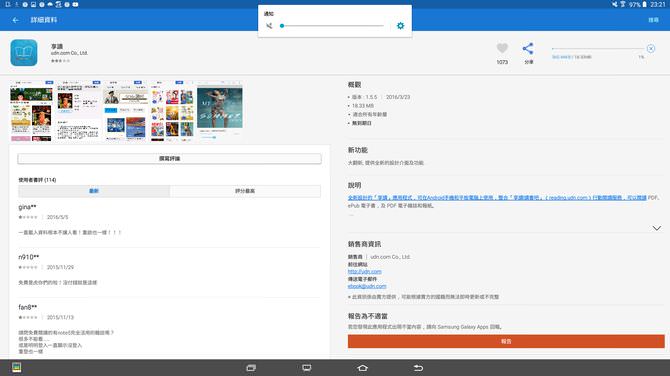Open the gallery icon in bottom bar
Viewport: 670px width, 376px height.
pyautogui.click(x=17, y=367)
